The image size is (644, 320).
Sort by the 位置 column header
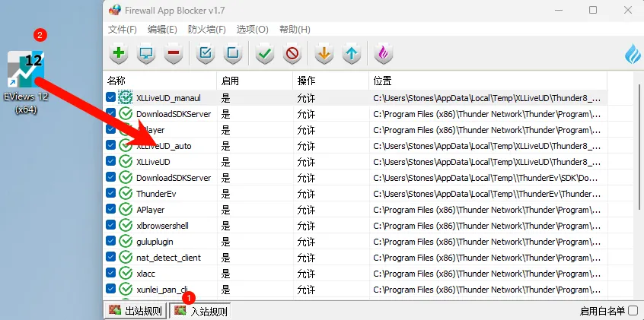[x=488, y=81]
